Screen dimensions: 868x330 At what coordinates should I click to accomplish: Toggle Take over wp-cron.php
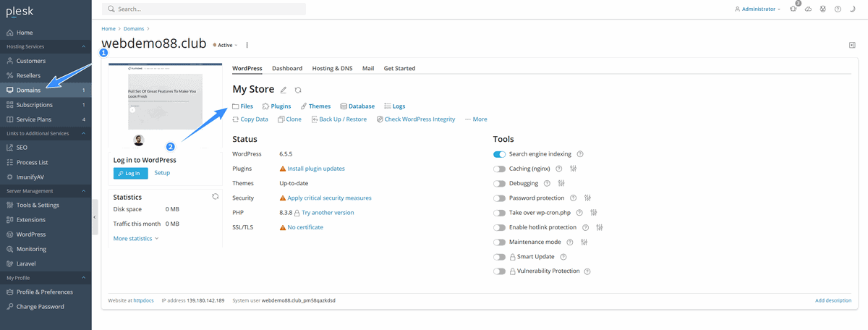(499, 213)
